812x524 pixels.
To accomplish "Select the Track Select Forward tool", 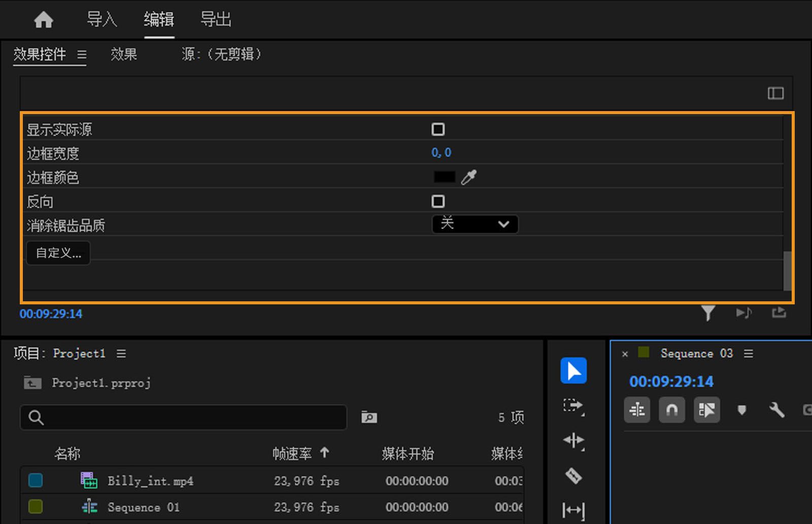I will pyautogui.click(x=573, y=406).
